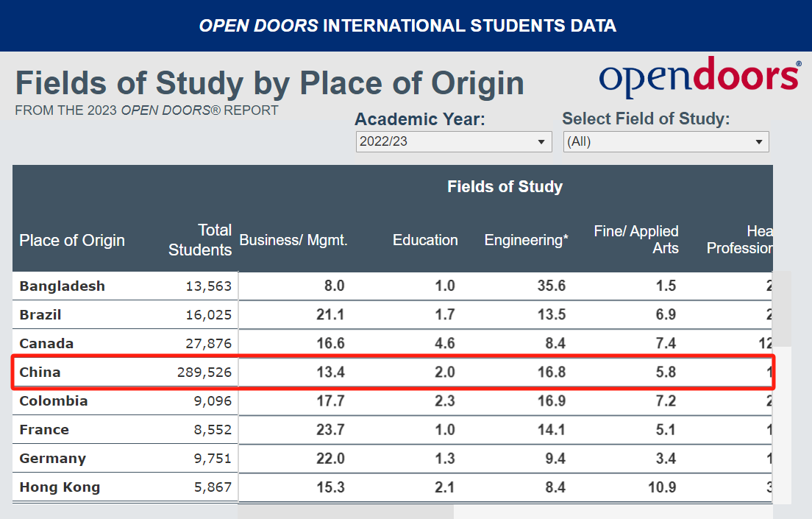The width and height of the screenshot is (812, 519).
Task: Click the Education column header
Action: (x=425, y=240)
